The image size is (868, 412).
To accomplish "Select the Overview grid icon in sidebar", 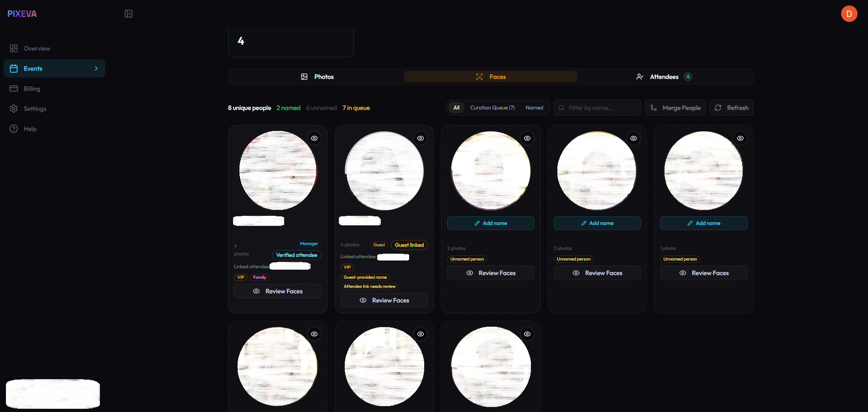I will (14, 48).
